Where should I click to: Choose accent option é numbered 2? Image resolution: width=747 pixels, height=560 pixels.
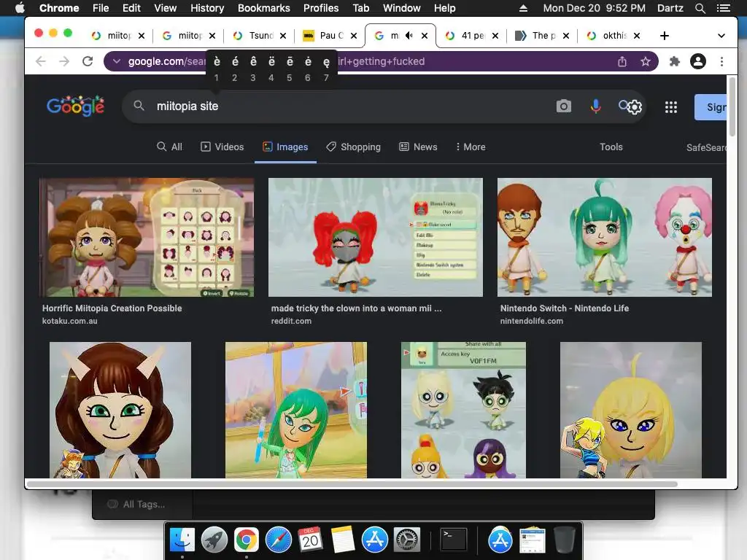click(235, 69)
